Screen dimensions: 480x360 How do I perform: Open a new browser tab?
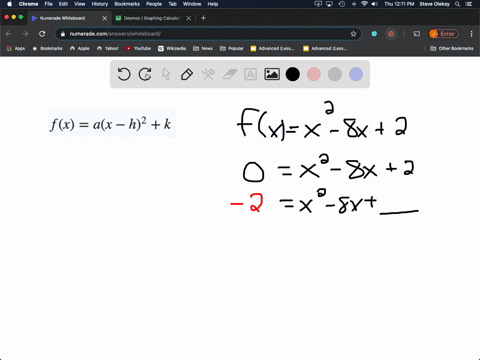[x=203, y=18]
